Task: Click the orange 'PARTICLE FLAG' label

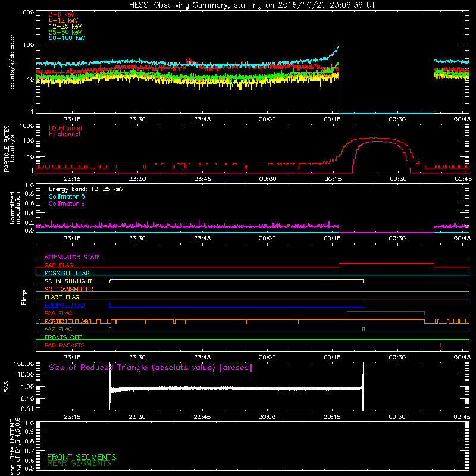Action: (x=67, y=321)
